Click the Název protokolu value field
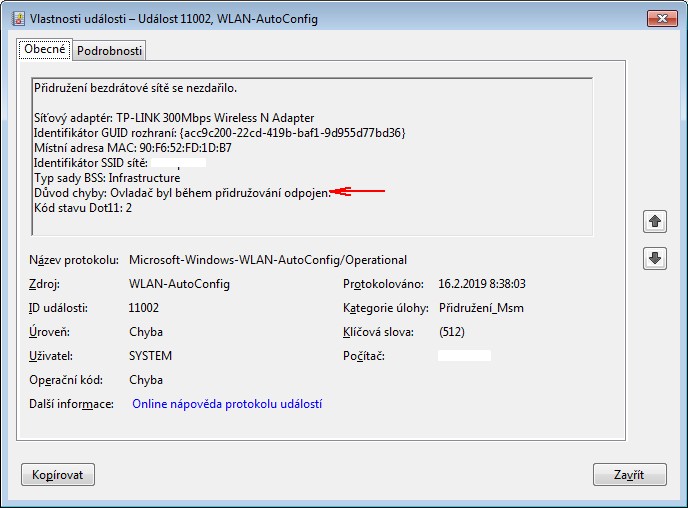 [268, 260]
